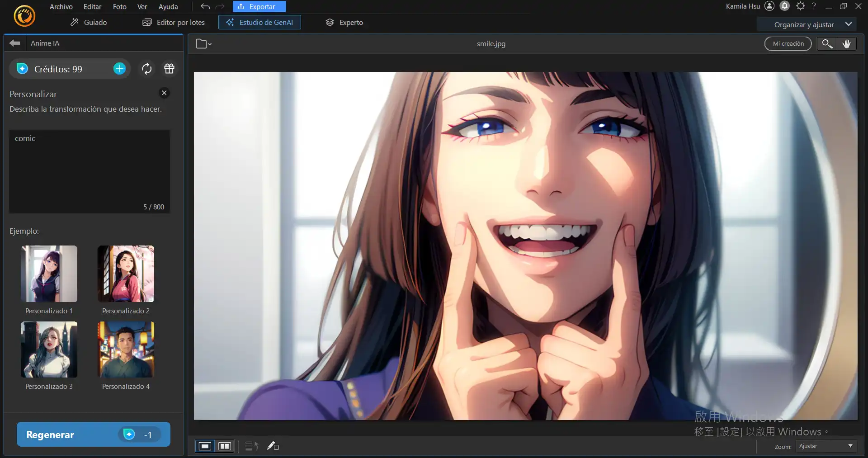
Task: Click the refresh credits icon
Action: pos(146,69)
